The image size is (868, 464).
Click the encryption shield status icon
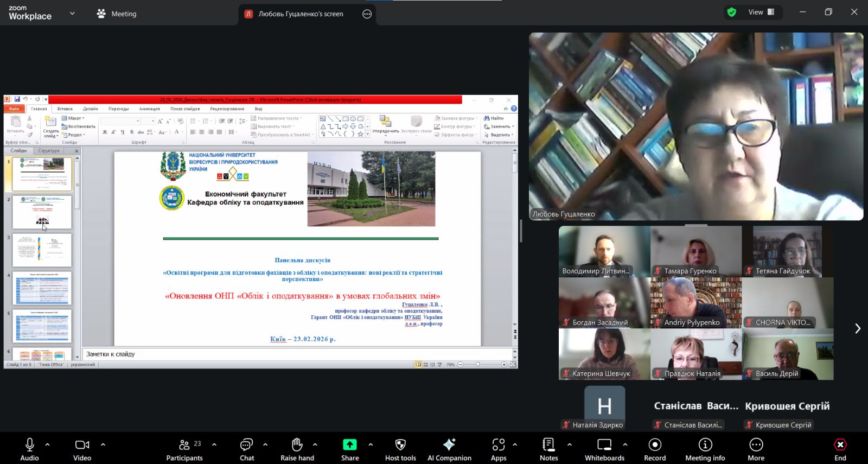(732, 12)
